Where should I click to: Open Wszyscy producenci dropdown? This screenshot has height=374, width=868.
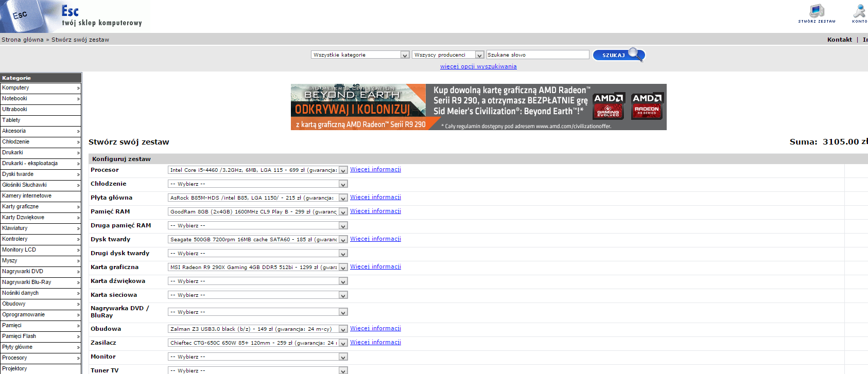(448, 55)
